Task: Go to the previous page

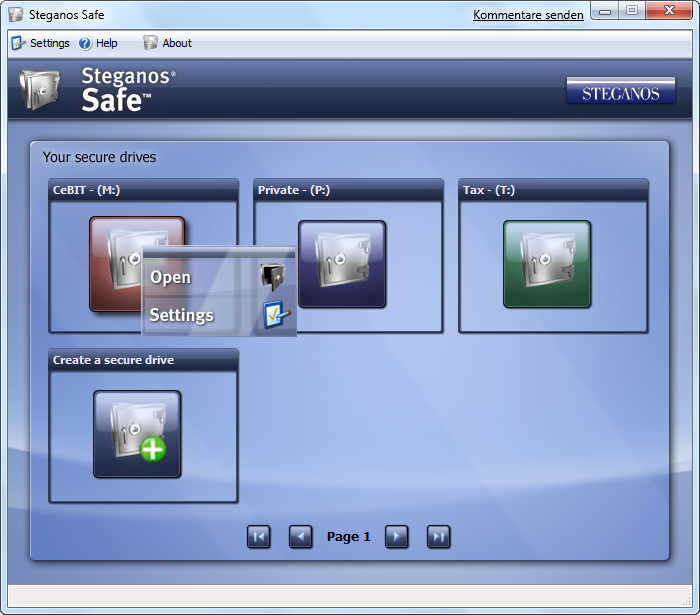Action: point(300,537)
